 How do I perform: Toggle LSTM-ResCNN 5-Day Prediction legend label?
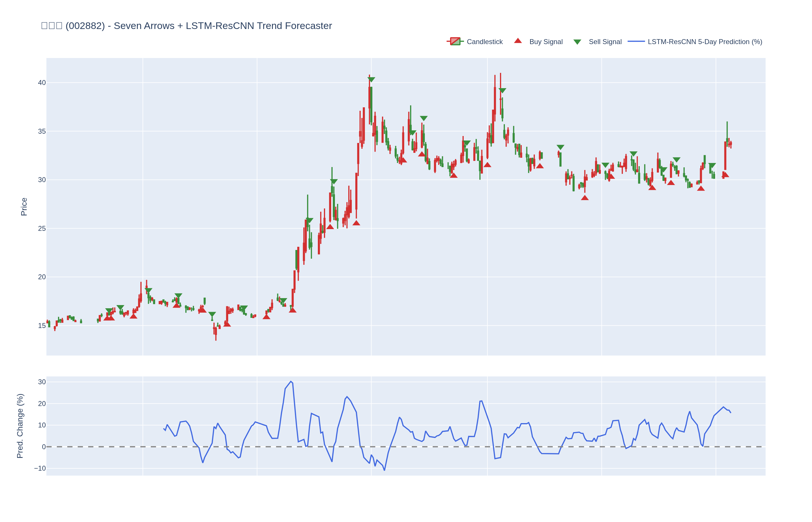pyautogui.click(x=705, y=42)
